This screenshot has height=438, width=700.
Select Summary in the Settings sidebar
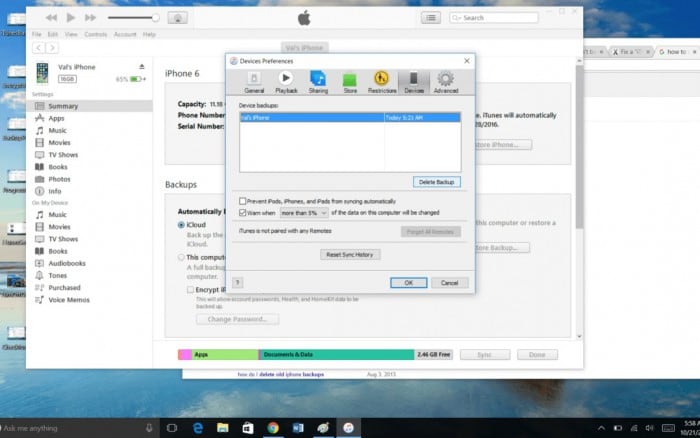click(89, 106)
